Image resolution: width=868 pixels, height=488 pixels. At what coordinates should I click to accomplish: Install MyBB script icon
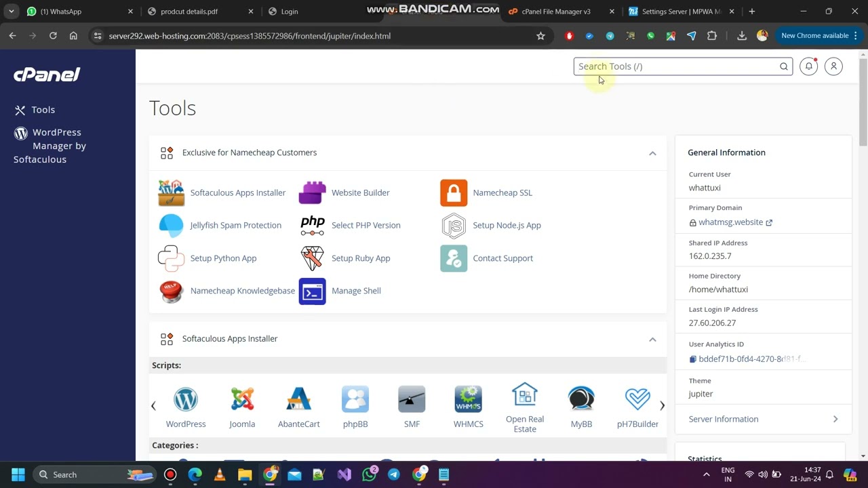coord(581,399)
